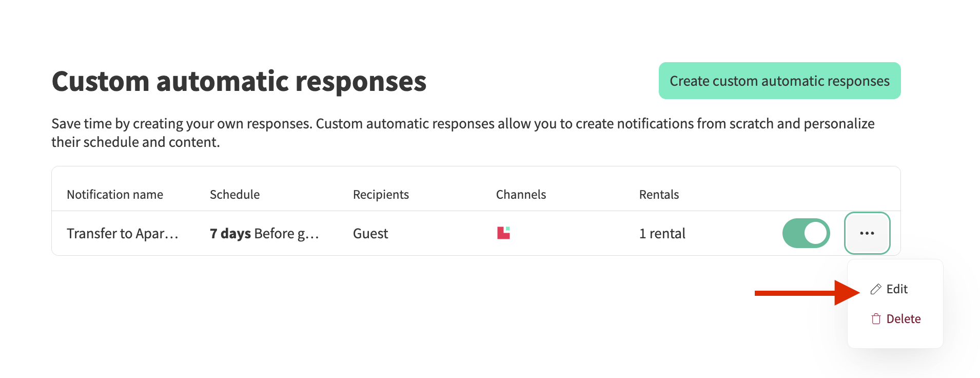Click the trash can icon beside Delete

876,319
